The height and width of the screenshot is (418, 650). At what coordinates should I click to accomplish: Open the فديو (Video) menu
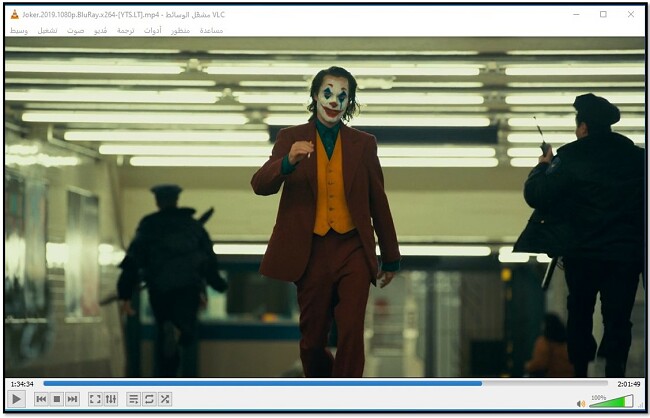pyautogui.click(x=100, y=31)
